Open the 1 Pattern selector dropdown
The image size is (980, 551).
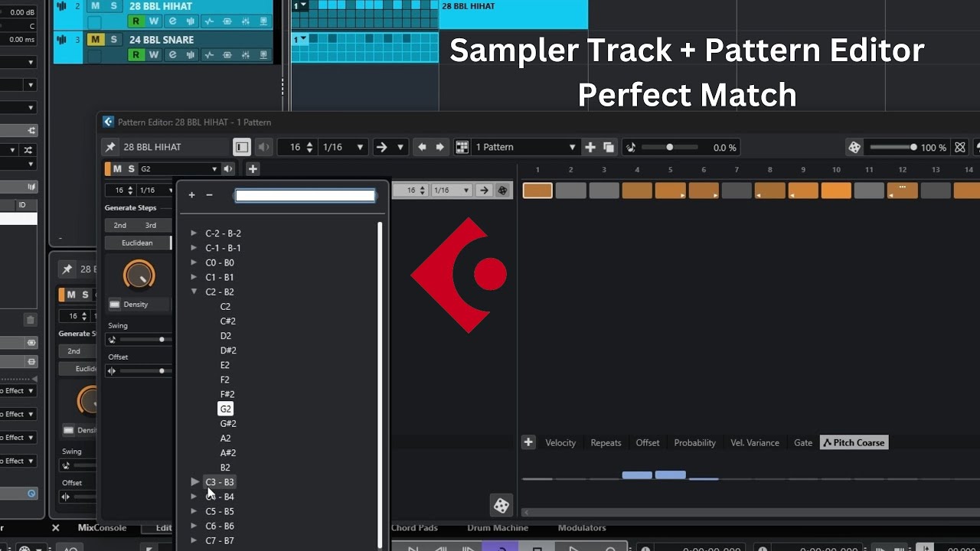(526, 147)
